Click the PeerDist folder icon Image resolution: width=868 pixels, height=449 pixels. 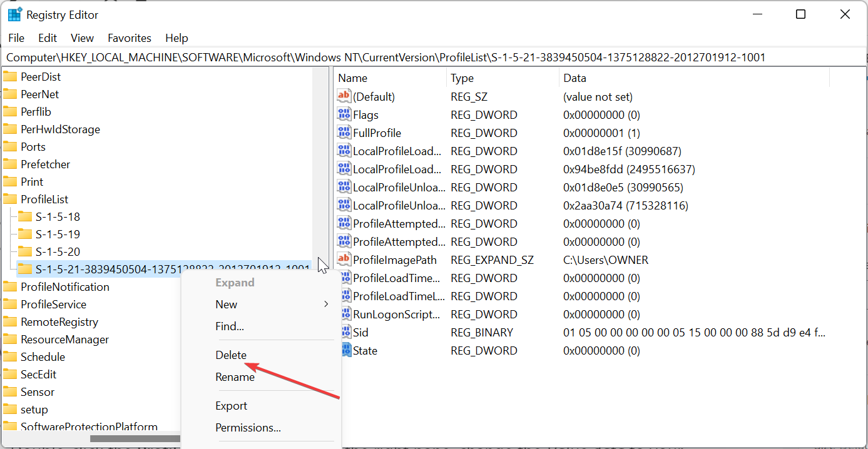coord(10,77)
